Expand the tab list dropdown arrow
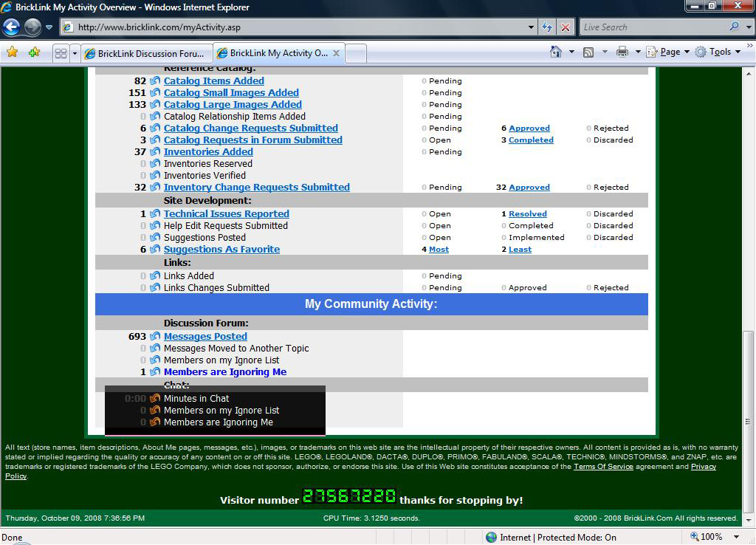This screenshot has width=756, height=545. click(x=75, y=53)
